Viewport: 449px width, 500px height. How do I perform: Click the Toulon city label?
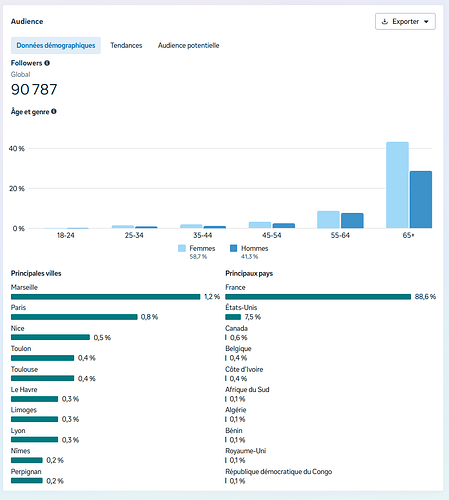point(21,349)
